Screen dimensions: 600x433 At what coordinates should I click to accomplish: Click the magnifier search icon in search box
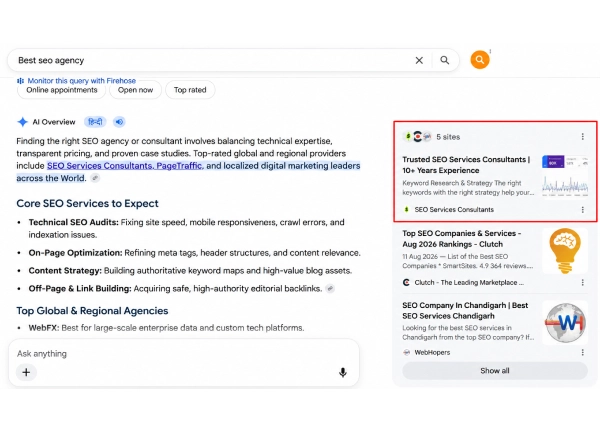[x=444, y=60]
